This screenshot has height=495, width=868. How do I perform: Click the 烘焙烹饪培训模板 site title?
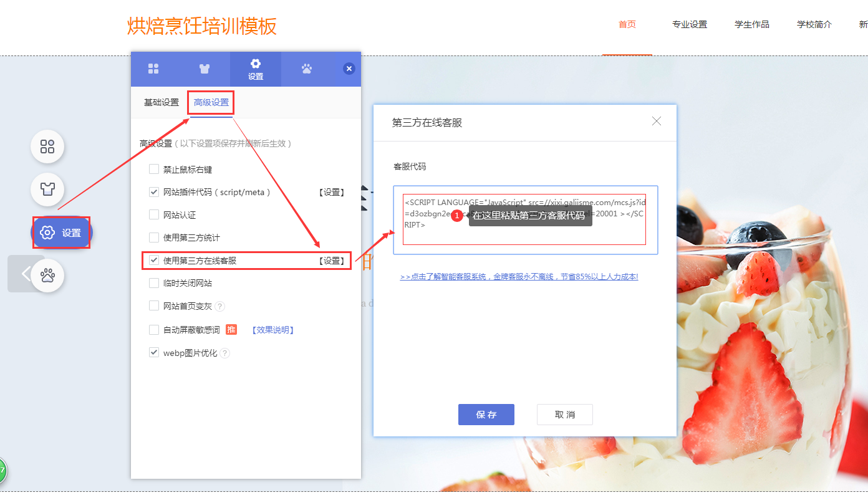[202, 26]
